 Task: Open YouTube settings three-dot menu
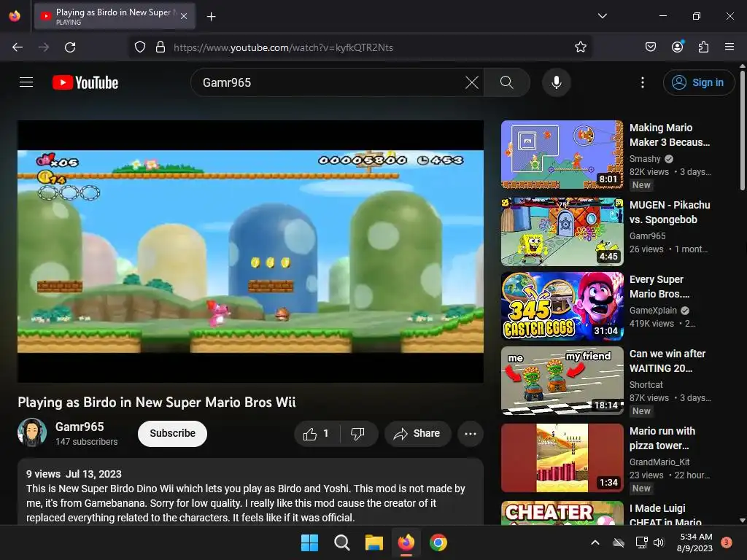click(x=642, y=82)
